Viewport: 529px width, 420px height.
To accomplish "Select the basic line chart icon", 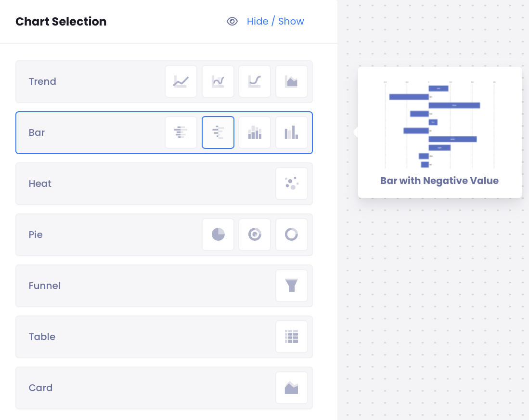I will (181, 81).
